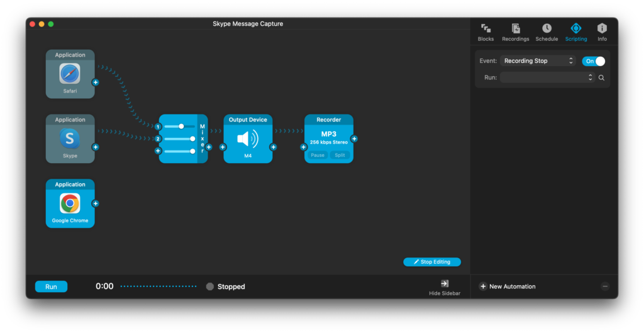Click the M4 device label
The image size is (644, 333).
click(248, 156)
